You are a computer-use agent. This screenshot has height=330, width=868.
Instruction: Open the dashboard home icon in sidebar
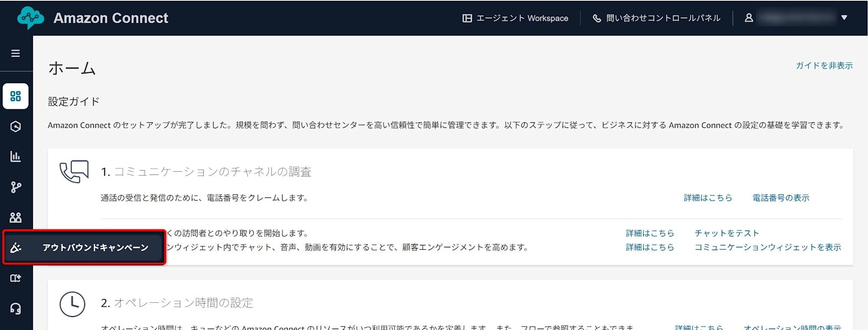click(x=16, y=96)
